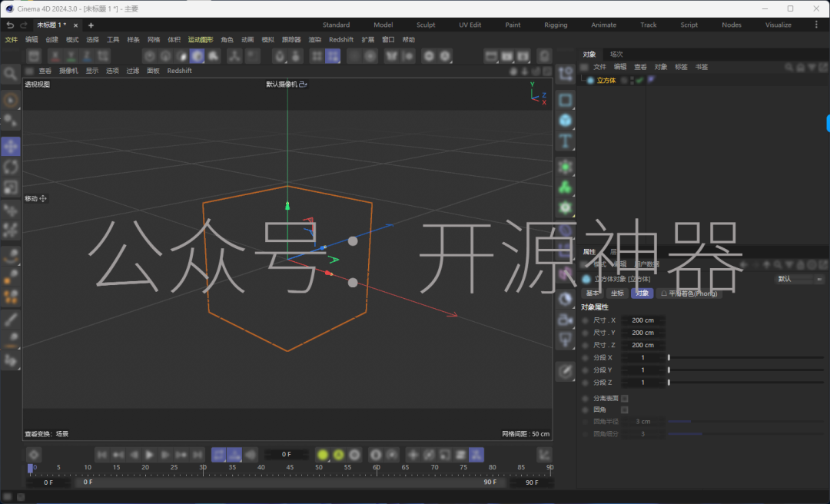This screenshot has width=830, height=504.
Task: Switch to the Animate layout
Action: (604, 25)
